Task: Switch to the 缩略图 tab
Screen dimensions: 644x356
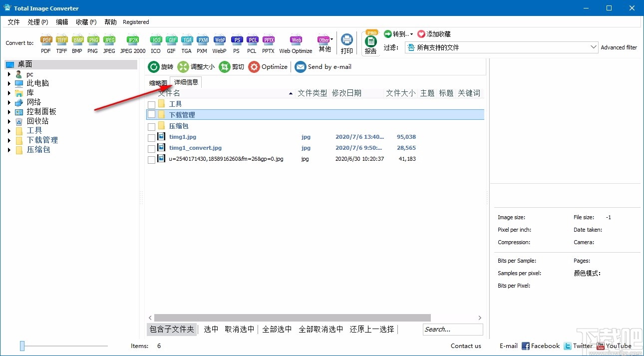Action: click(158, 83)
